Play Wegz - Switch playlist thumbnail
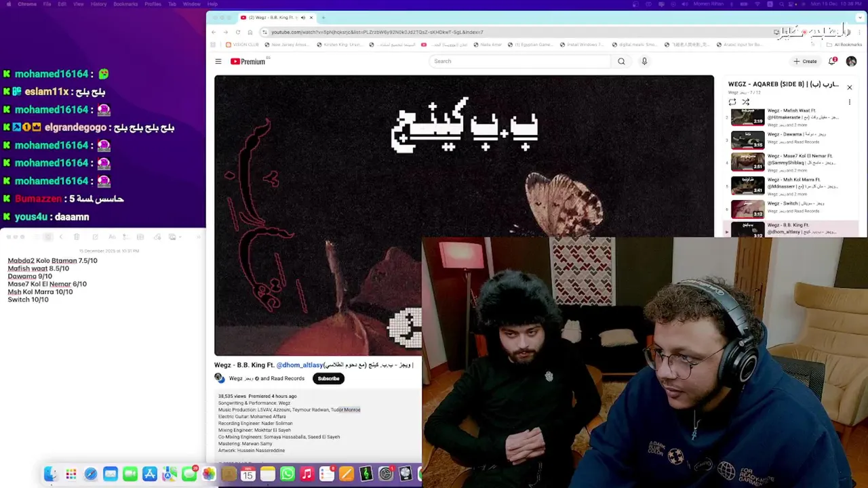Viewport: 868px width, 488px height. pos(747,208)
